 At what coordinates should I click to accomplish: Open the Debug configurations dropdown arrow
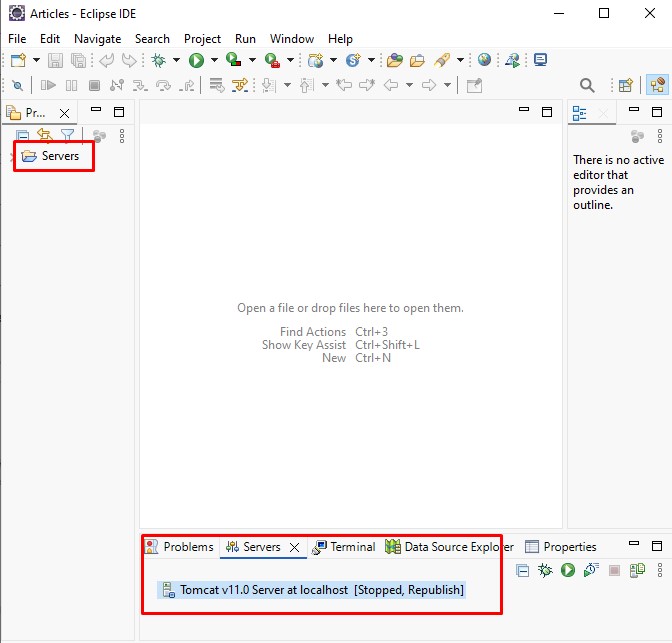176,60
